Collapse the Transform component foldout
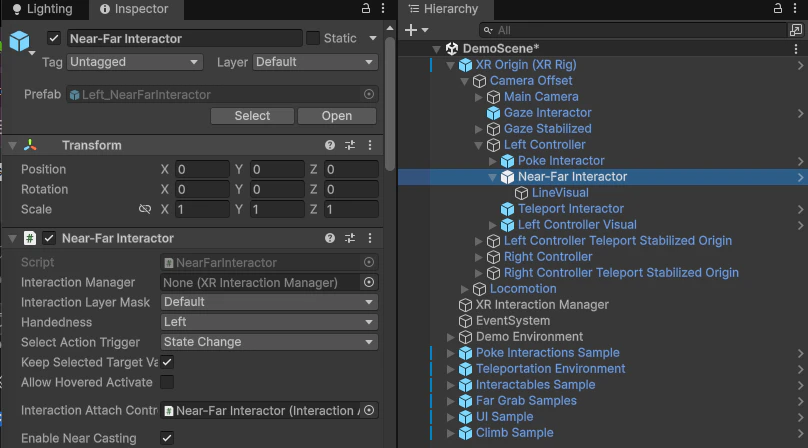808x448 pixels. tap(12, 145)
